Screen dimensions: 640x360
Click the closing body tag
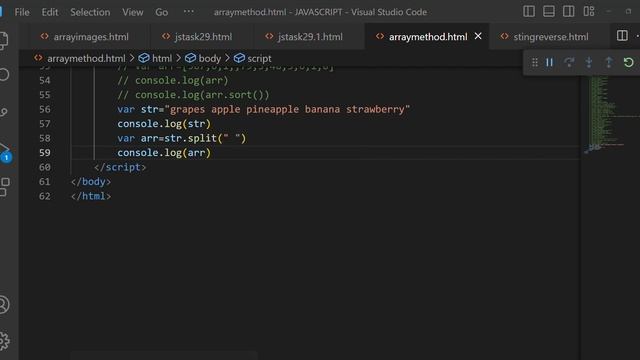91,182
